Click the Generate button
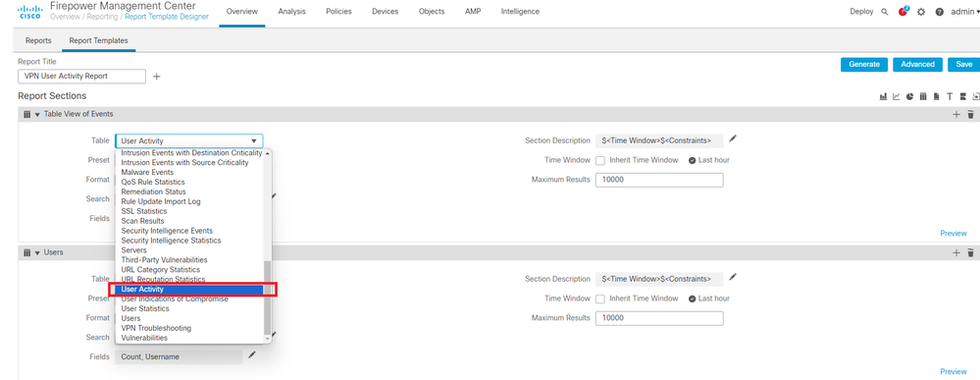980x380 pixels. click(864, 65)
